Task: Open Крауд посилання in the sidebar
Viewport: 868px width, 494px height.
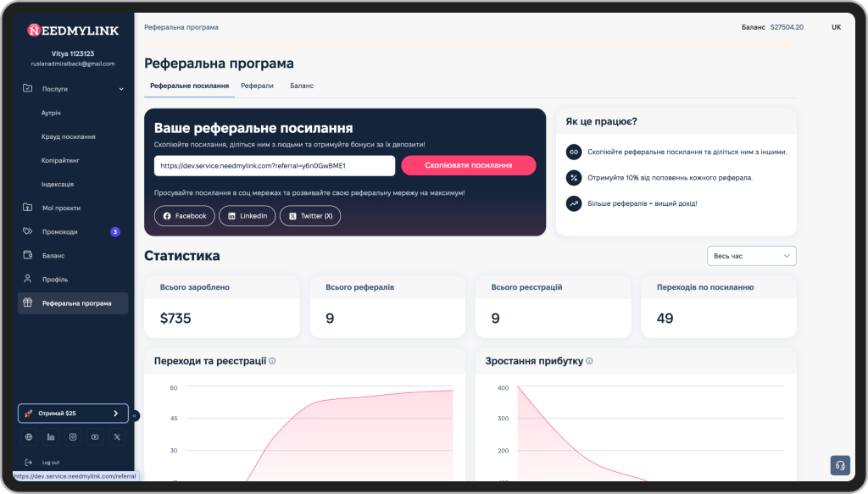Action: (x=68, y=136)
